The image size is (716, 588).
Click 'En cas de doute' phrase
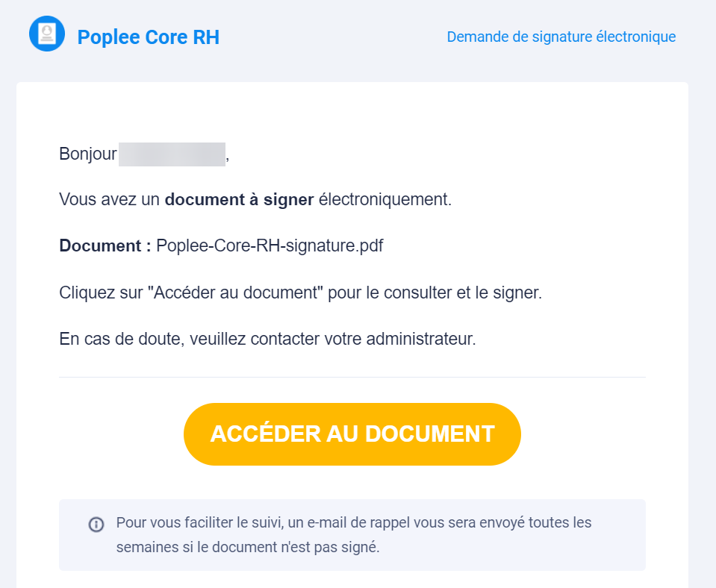point(122,340)
